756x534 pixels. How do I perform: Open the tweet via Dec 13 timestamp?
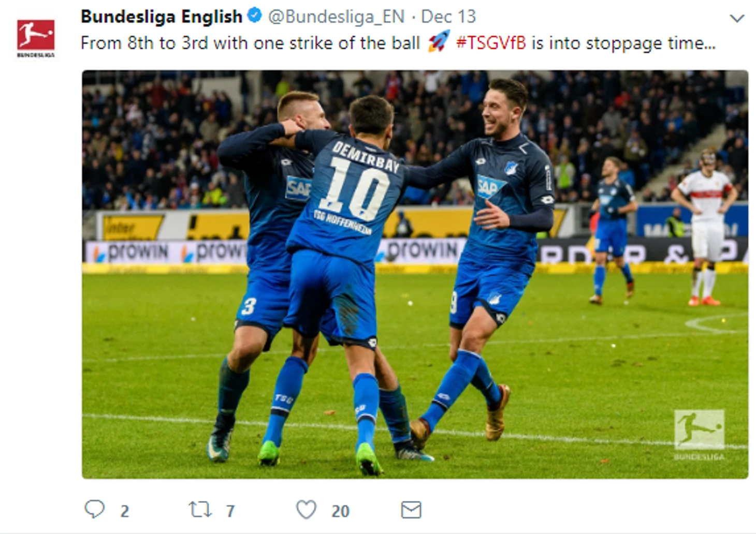click(x=448, y=17)
